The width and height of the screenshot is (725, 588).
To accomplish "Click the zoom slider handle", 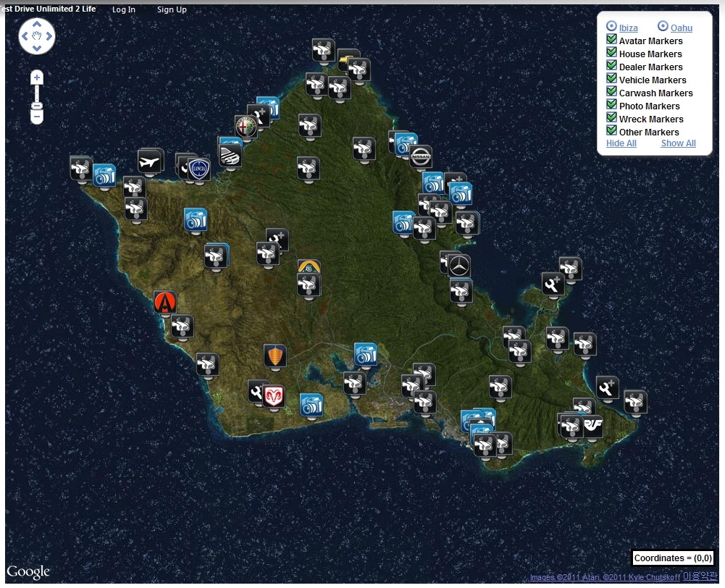I will click(37, 106).
